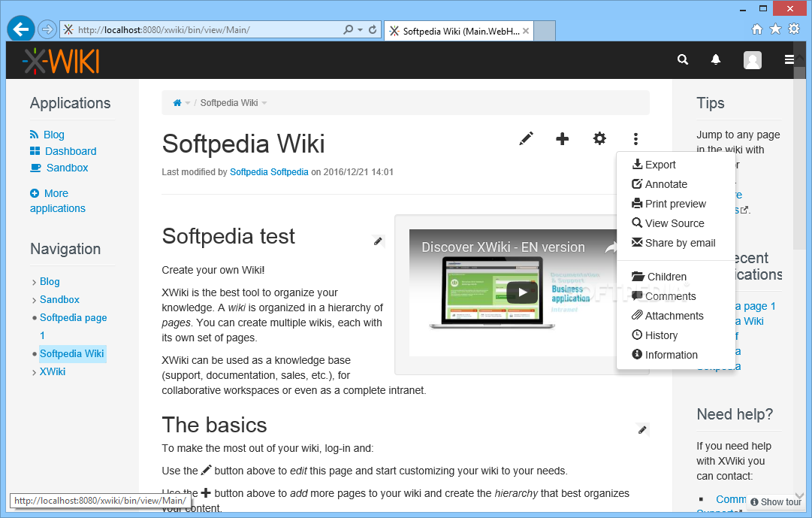Select Softpedia Wiki in Navigation tree
This screenshot has width=812, height=518.
pyautogui.click(x=72, y=353)
